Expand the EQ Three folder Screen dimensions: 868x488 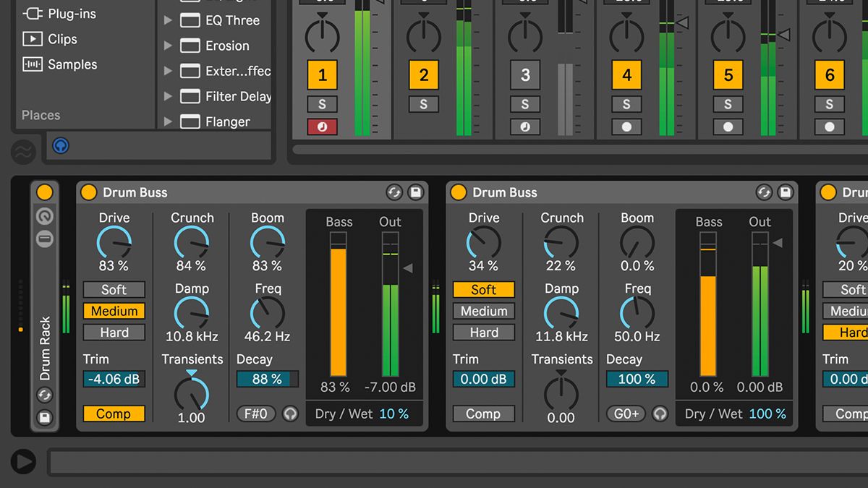pyautogui.click(x=167, y=20)
